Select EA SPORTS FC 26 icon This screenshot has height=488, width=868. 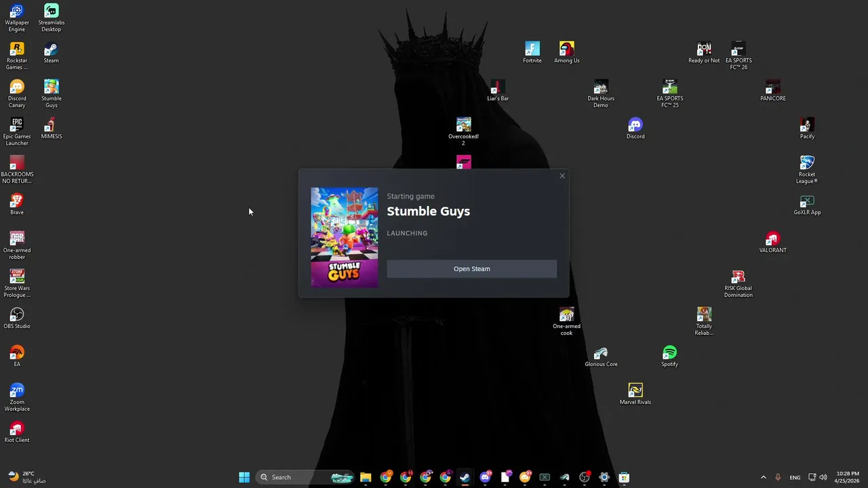coord(738,56)
